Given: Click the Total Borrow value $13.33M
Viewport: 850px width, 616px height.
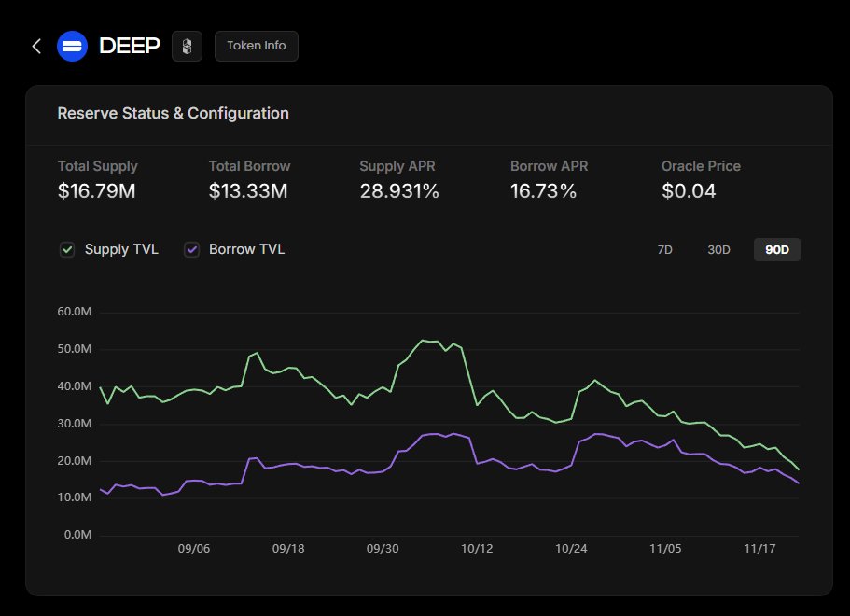Looking at the screenshot, I should 248,191.
